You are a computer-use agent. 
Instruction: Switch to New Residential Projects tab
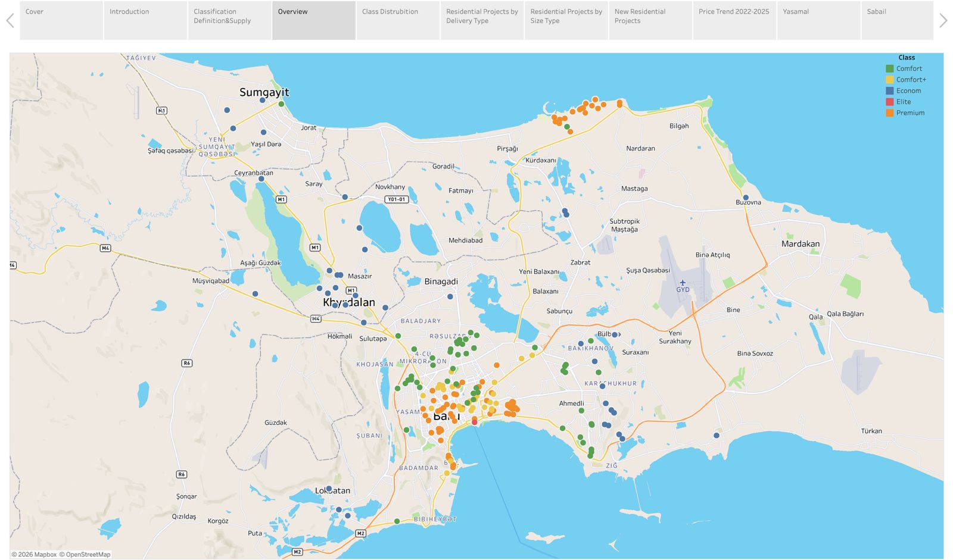point(650,20)
